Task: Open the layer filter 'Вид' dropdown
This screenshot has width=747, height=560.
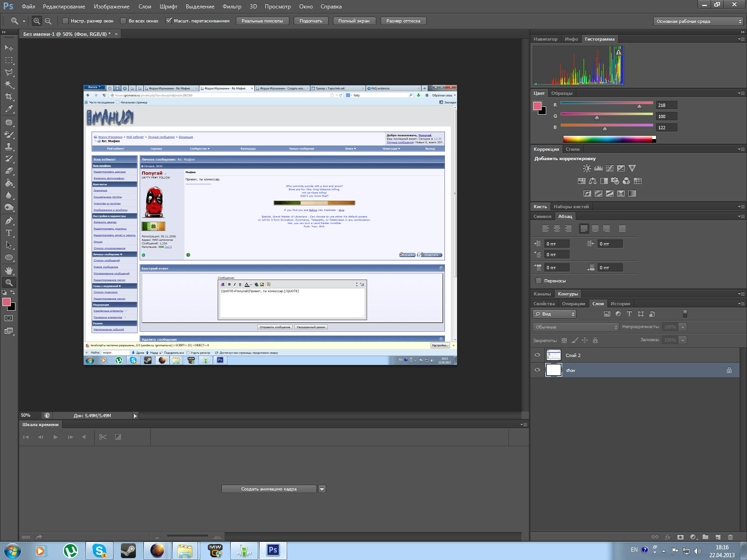Action: [x=555, y=314]
